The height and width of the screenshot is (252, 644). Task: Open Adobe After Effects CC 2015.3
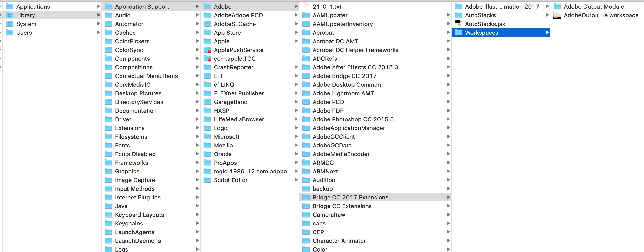coord(376,67)
